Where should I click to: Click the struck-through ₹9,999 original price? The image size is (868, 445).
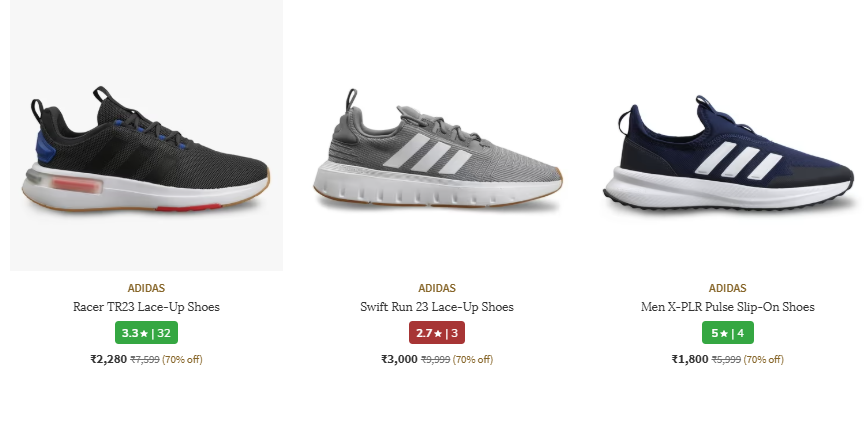coord(435,360)
